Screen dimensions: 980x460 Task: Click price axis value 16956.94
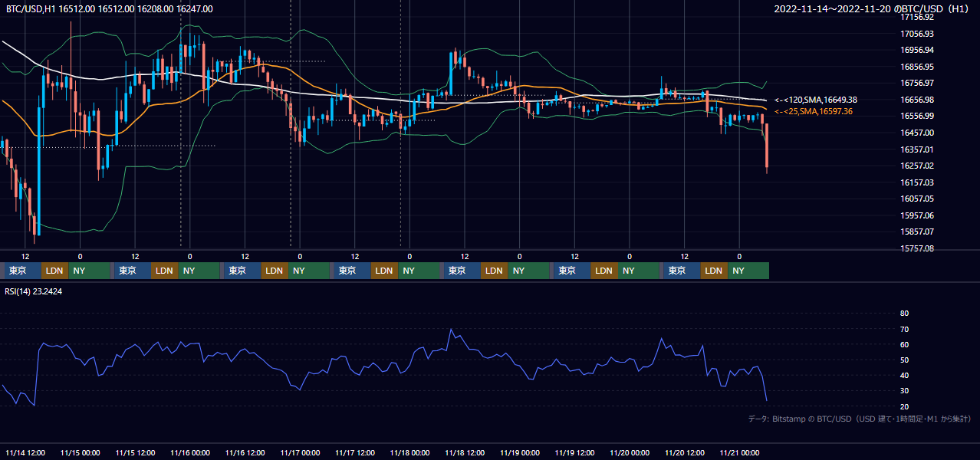[x=916, y=50]
